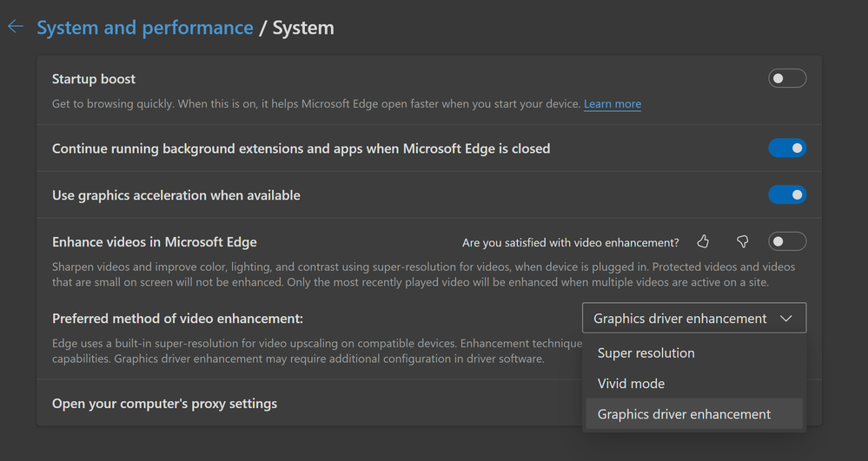Go back using the left arrow icon
The image size is (868, 461).
[16, 26]
